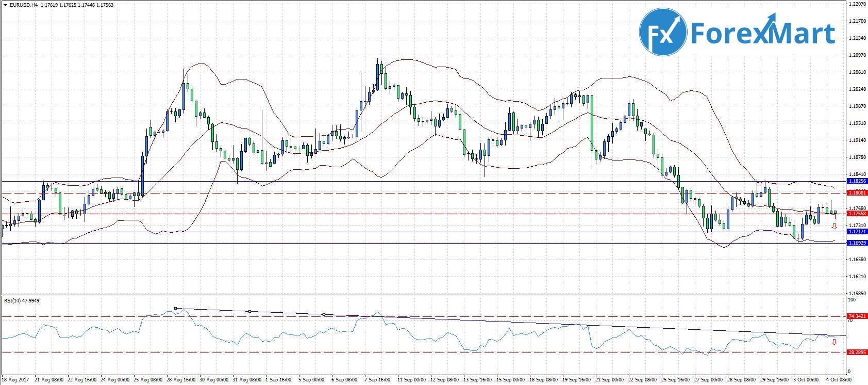Image resolution: width=868 pixels, height=385 pixels.
Task: Click the EURUSD,H4 chart title text
Action: (24, 5)
